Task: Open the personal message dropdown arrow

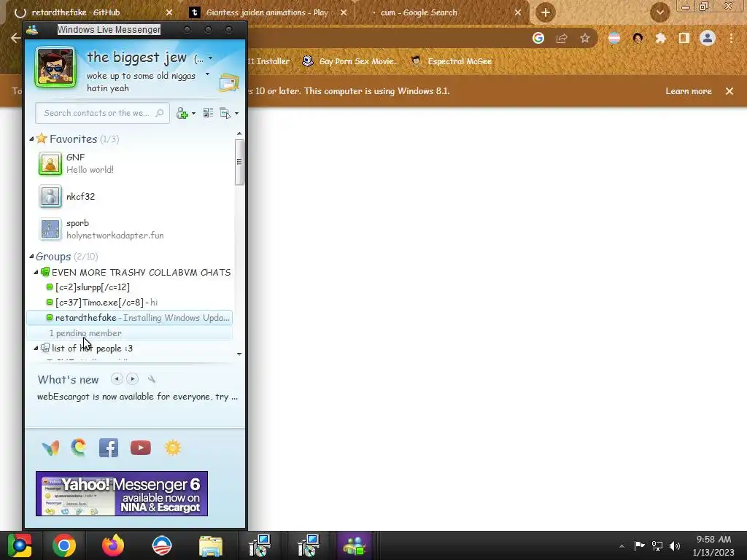Action: click(x=207, y=74)
